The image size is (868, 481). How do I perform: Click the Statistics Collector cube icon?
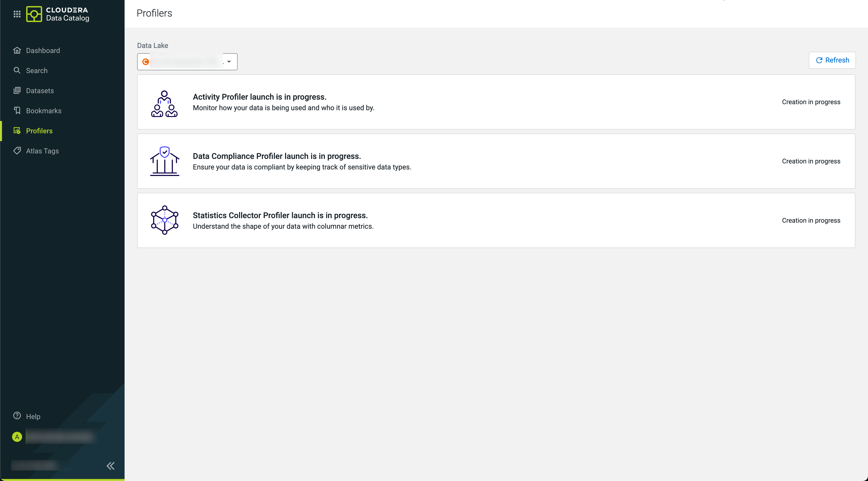[165, 220]
